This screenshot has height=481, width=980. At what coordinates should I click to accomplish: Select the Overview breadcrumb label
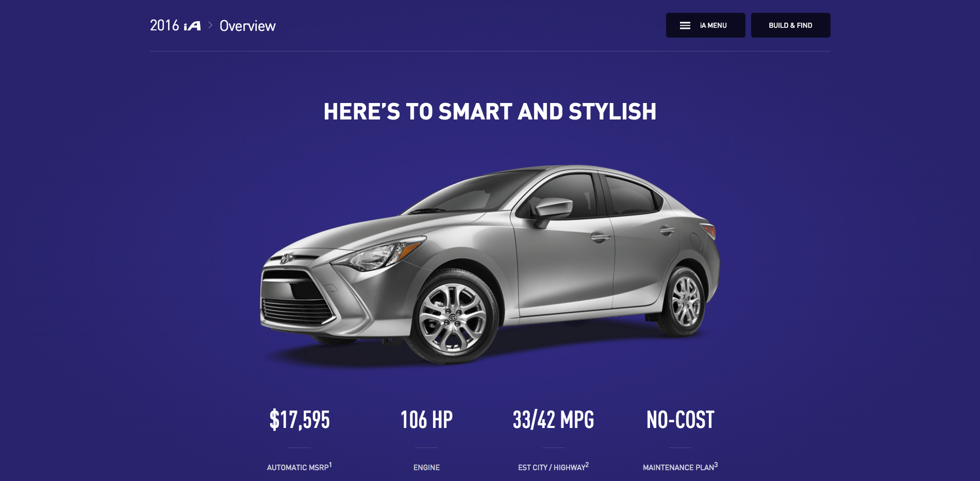[247, 26]
